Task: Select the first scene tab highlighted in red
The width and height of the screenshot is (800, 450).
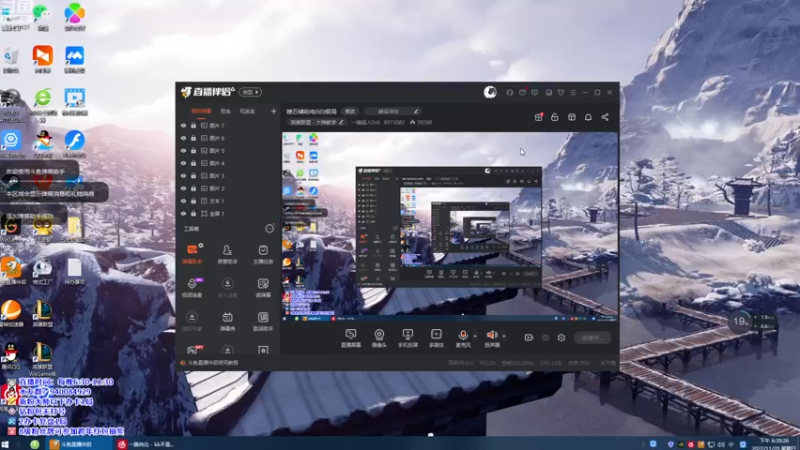Action: click(x=201, y=111)
